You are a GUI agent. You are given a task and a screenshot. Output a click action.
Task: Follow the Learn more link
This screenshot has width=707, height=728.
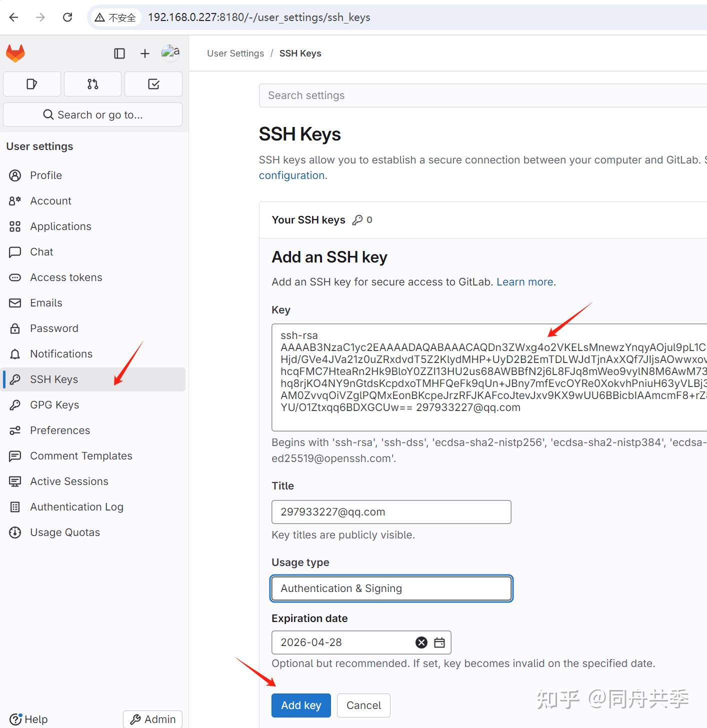pos(524,282)
